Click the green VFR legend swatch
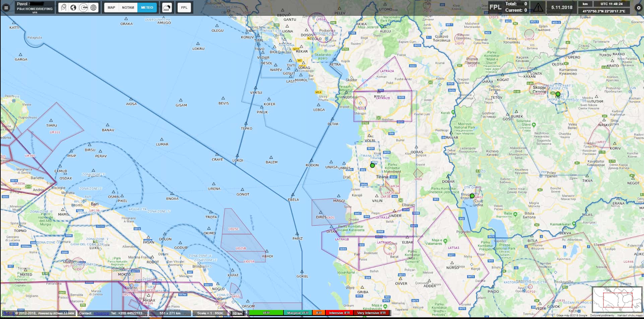Viewport: 644px width, 319px height. (x=266, y=313)
